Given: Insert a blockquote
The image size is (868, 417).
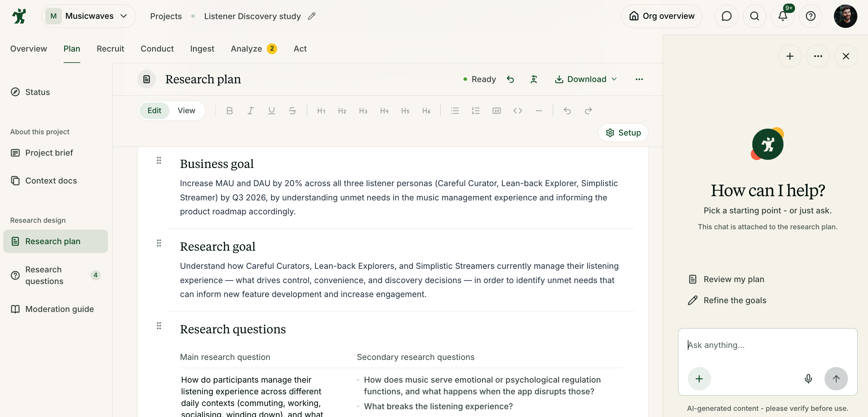Looking at the screenshot, I should coord(497,111).
